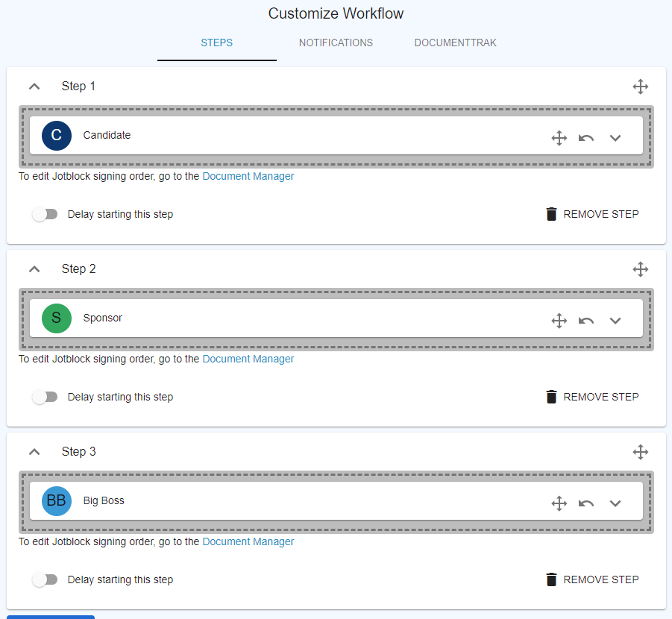Remove Step 2 using Remove Step button
Screen dimensions: 672x619
coord(592,397)
